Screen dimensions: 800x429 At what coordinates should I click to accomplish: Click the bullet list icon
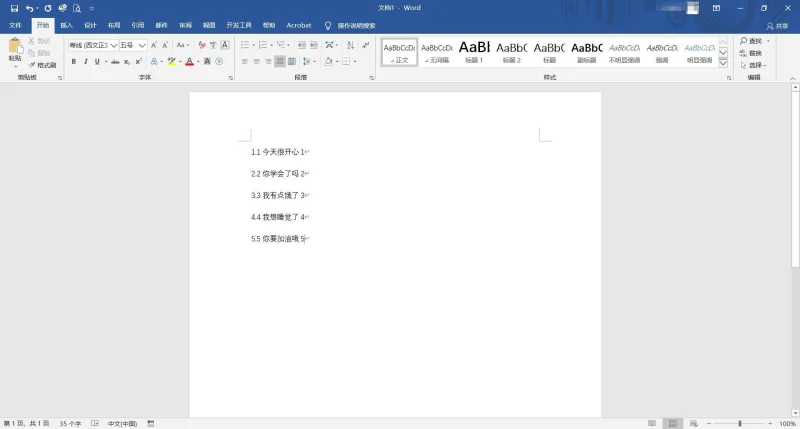[245, 45]
